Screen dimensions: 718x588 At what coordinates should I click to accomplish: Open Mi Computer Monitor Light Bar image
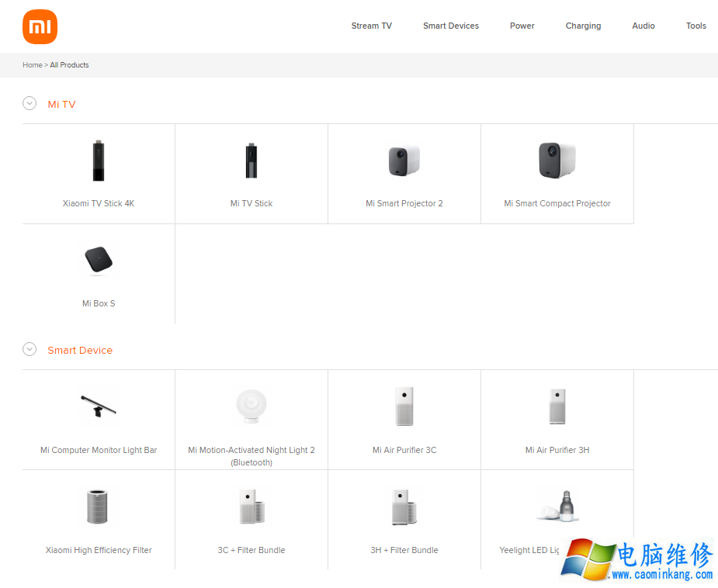(99, 406)
